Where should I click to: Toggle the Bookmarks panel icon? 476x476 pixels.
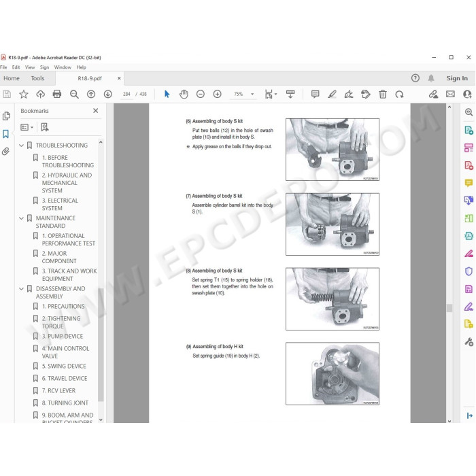click(5, 134)
